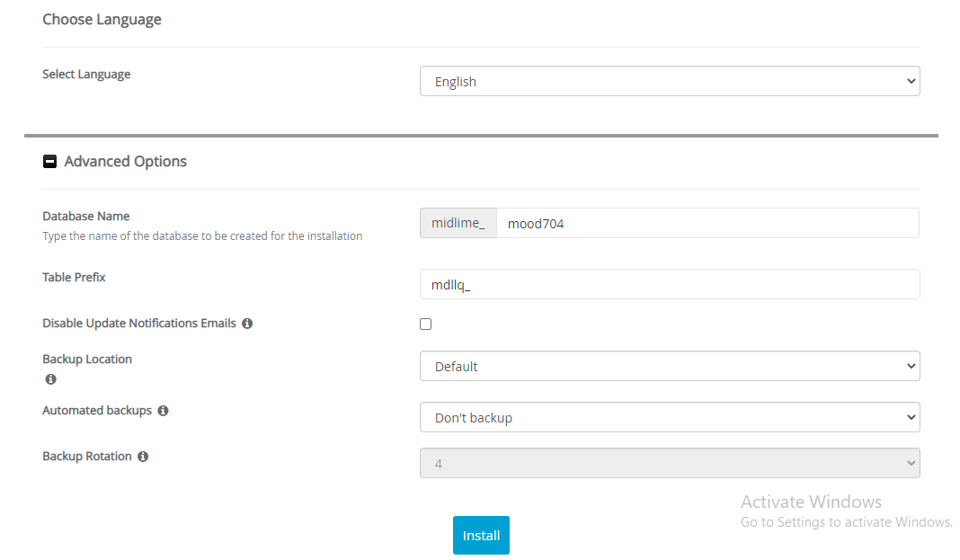This screenshot has width=960, height=560.
Task: Click the info icon beside Disable Update Notifications Emails
Action: point(247,323)
